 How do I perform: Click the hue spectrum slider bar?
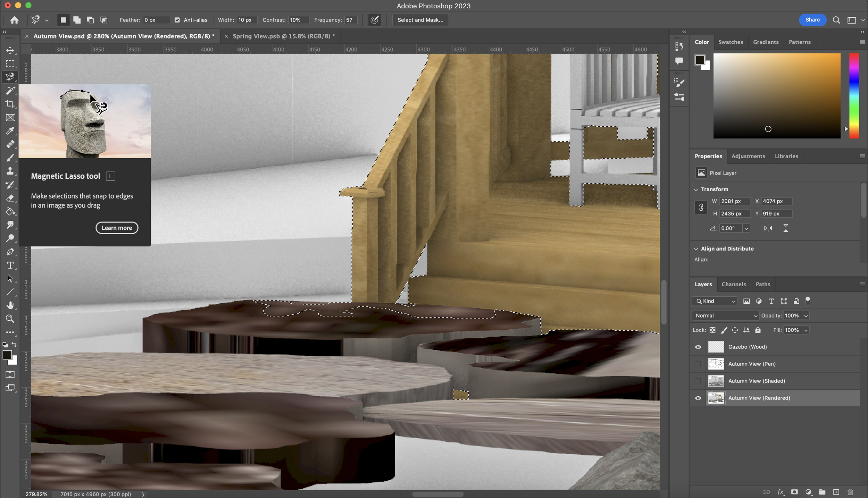coord(854,96)
